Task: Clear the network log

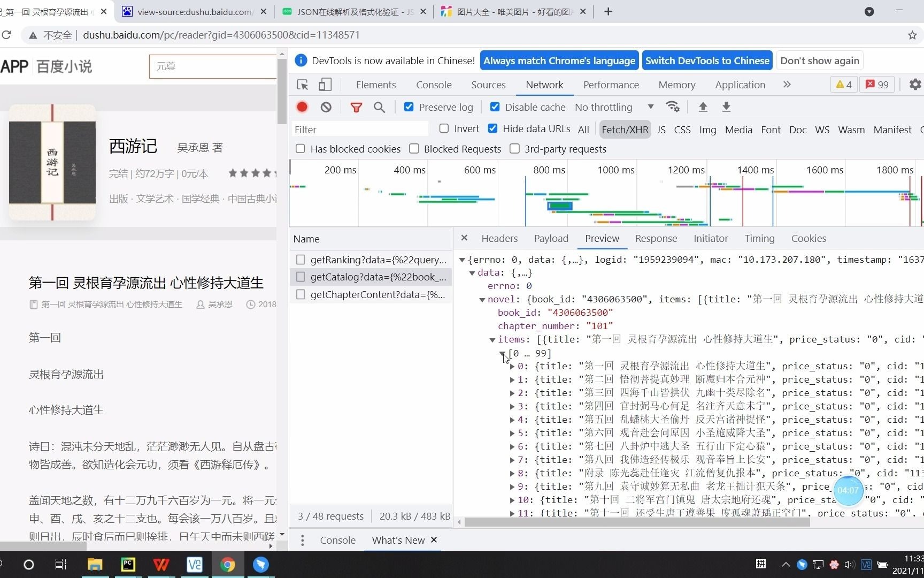Action: pyautogui.click(x=326, y=107)
